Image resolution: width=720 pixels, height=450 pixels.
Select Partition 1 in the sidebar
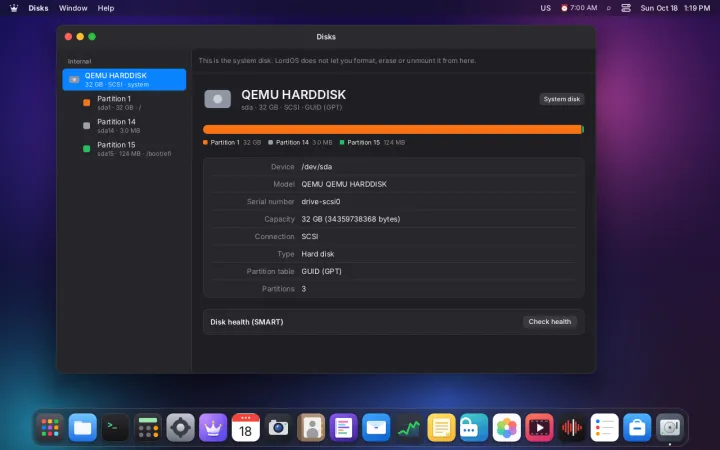[124, 102]
